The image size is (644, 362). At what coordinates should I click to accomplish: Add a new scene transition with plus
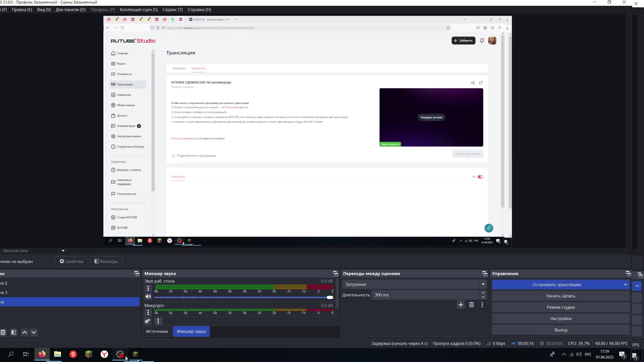point(461,305)
